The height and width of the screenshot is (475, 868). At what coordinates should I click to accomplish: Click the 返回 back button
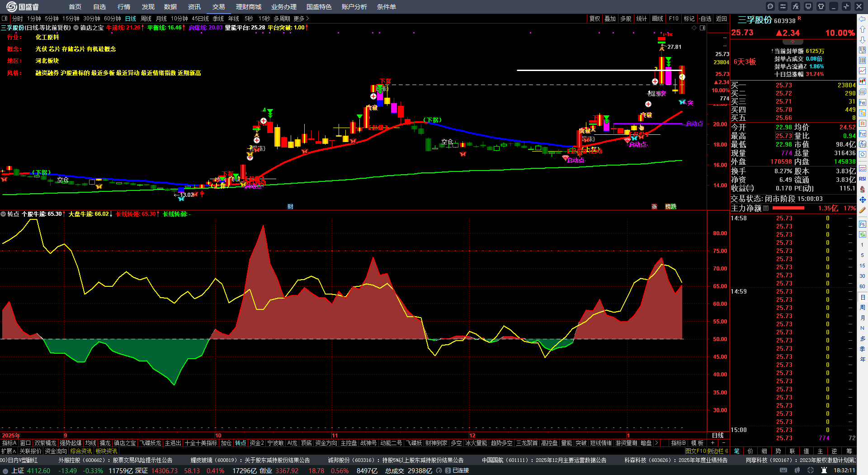click(x=722, y=19)
